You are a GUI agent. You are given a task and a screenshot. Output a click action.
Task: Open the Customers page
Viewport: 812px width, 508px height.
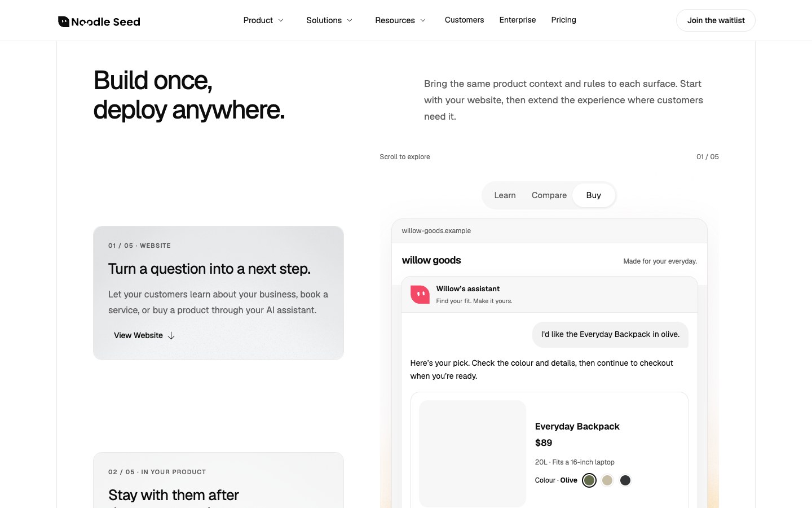click(464, 20)
